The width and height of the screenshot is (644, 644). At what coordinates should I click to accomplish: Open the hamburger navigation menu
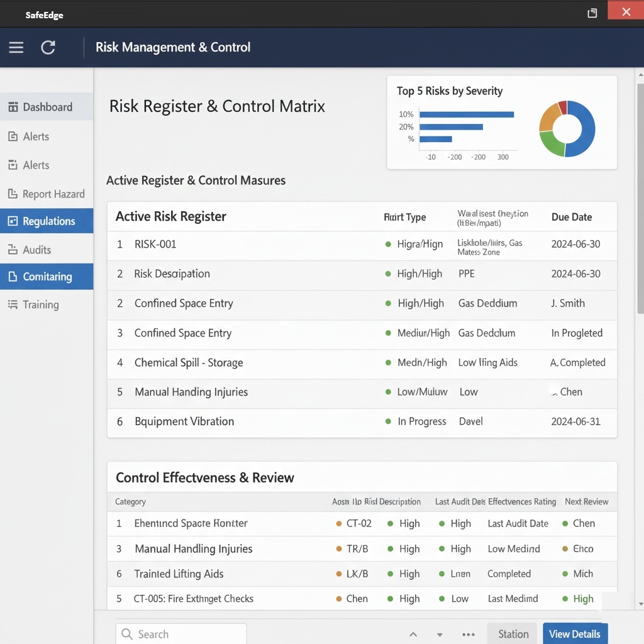tap(16, 47)
